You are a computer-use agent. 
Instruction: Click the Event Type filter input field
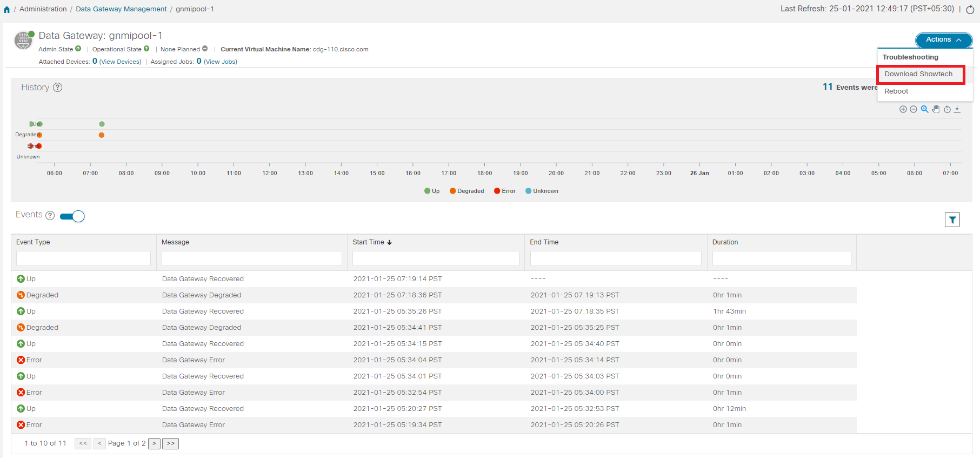(x=83, y=258)
